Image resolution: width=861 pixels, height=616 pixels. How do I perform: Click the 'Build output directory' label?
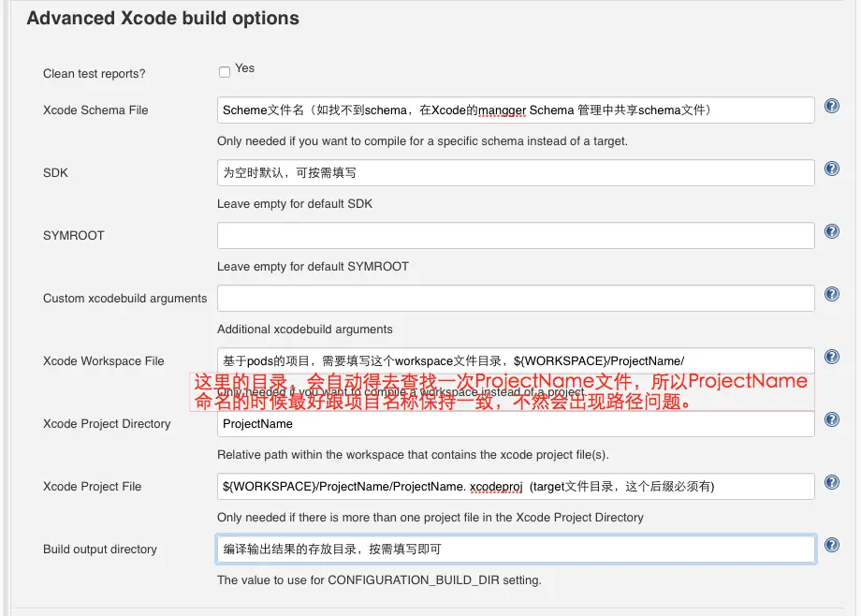100,549
